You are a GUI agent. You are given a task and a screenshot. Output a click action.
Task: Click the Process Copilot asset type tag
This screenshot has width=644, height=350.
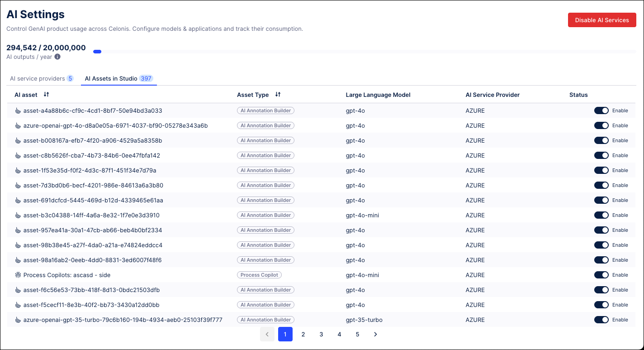tap(259, 275)
